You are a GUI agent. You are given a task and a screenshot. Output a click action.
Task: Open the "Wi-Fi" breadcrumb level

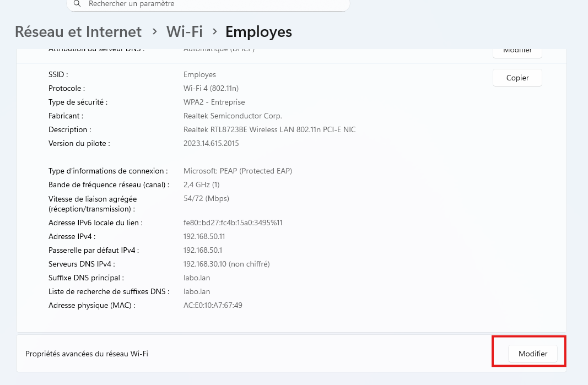[185, 32]
